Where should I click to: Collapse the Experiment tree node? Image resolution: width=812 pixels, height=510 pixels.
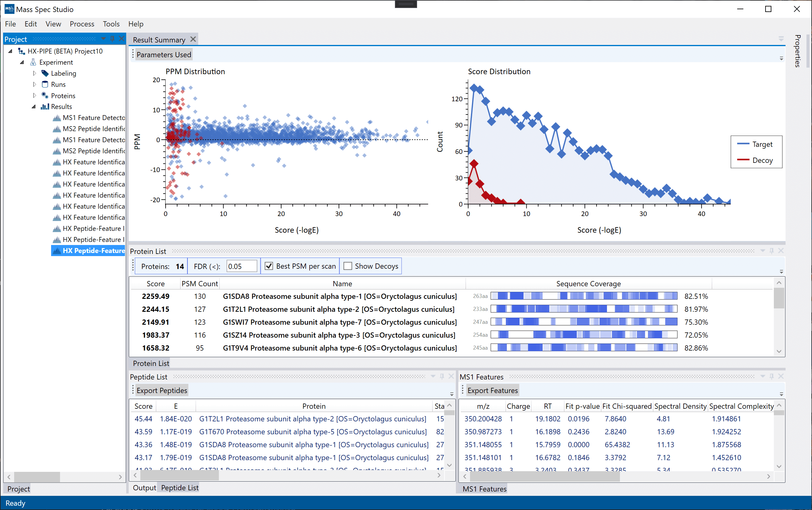22,62
